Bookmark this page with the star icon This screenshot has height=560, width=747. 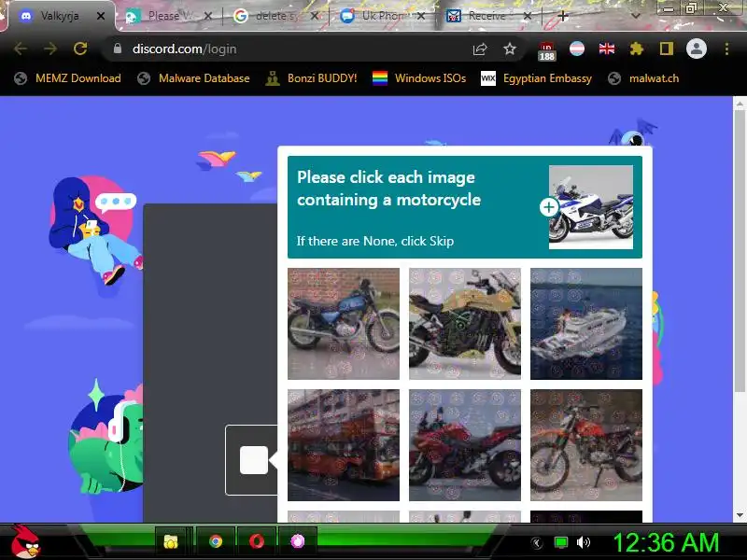[x=510, y=49]
